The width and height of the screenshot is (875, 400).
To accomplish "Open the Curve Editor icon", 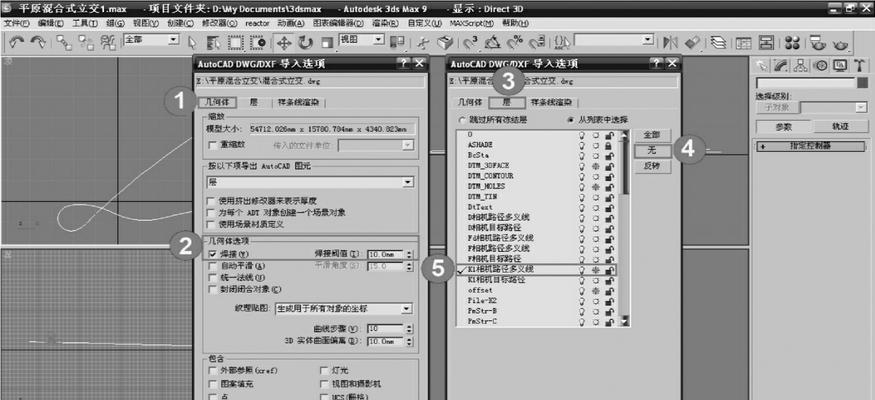I will click(x=743, y=43).
